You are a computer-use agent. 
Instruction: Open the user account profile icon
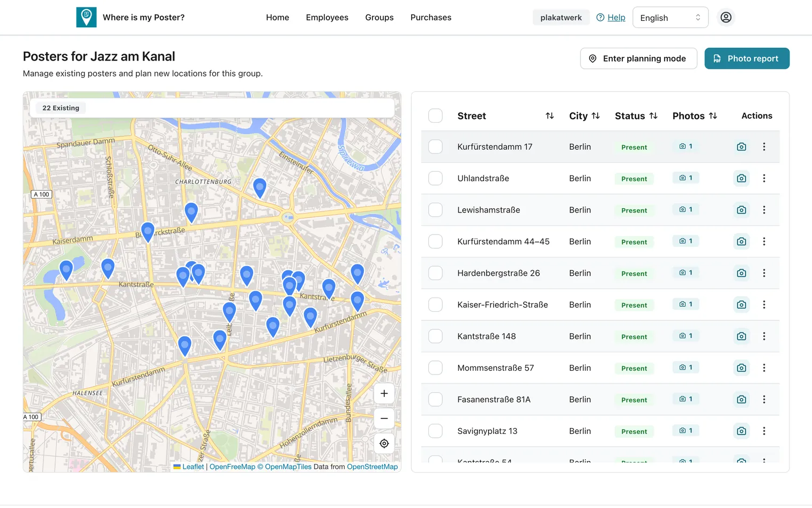click(x=726, y=17)
